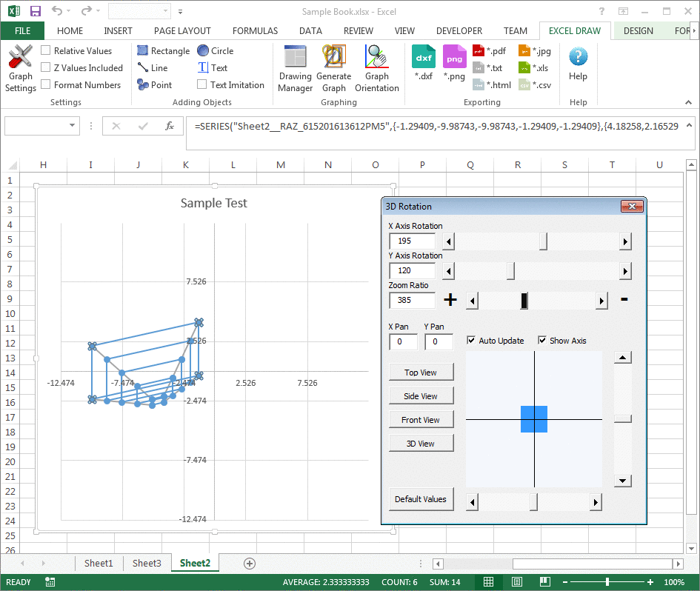Export drawing as *.jpg

click(x=535, y=51)
